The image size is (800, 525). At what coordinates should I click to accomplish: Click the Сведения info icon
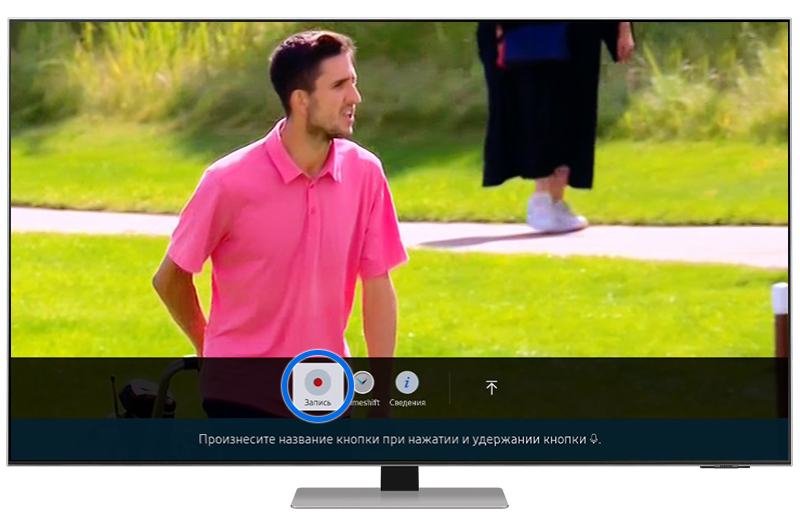407,383
